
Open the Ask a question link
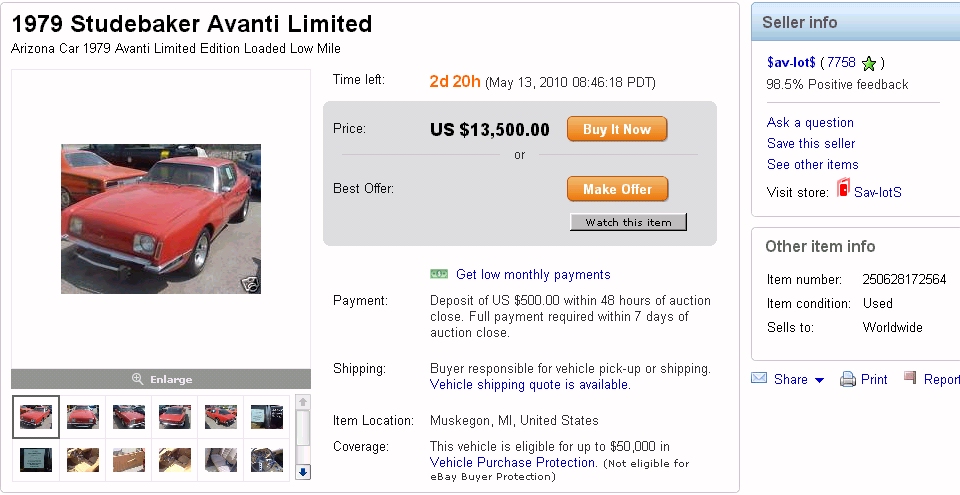pyautogui.click(x=810, y=122)
